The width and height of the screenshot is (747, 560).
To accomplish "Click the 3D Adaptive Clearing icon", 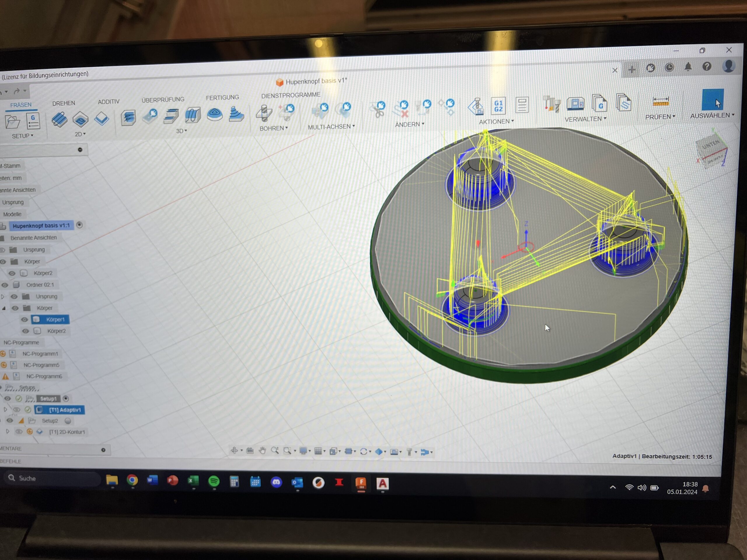I will point(128,118).
